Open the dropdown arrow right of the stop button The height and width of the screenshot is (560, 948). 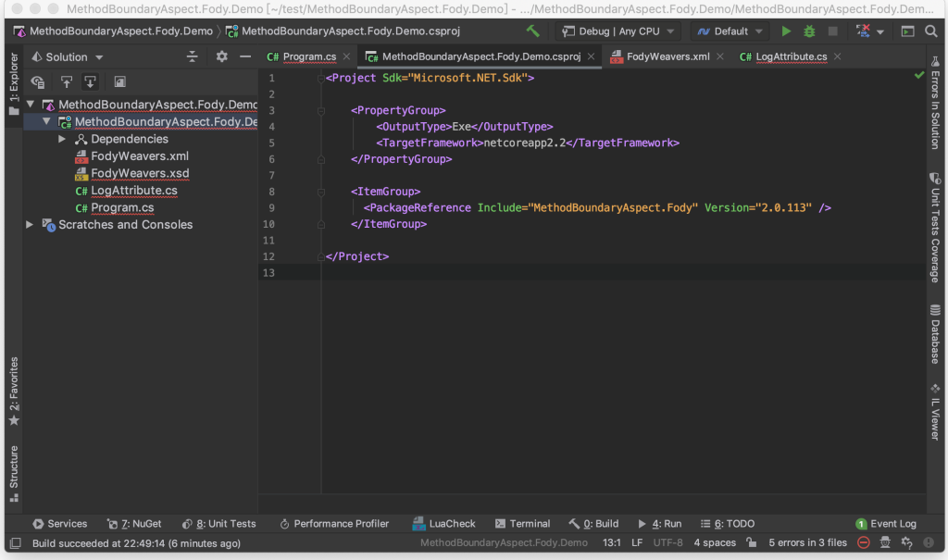coord(880,31)
